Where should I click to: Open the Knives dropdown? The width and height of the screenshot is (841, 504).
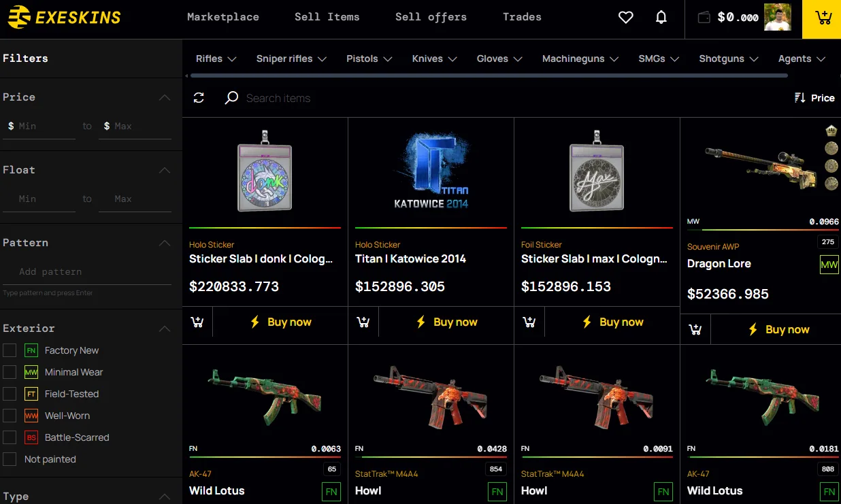[x=433, y=58]
